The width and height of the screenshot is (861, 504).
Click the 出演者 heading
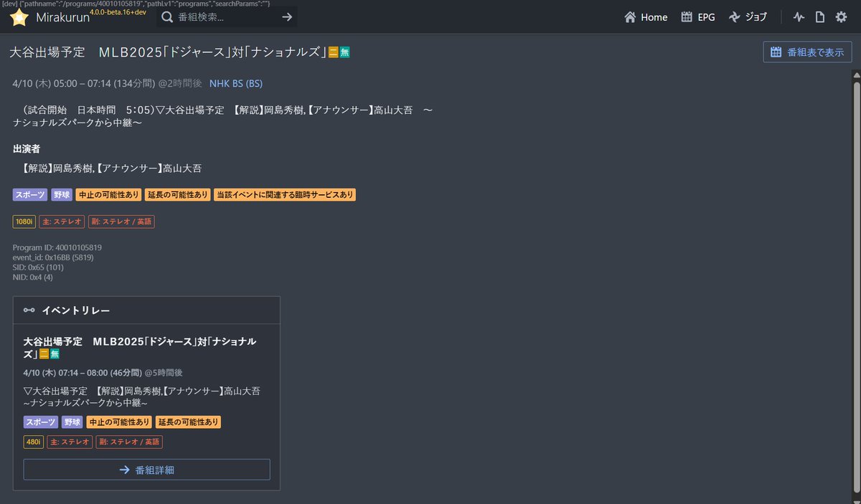tap(27, 149)
